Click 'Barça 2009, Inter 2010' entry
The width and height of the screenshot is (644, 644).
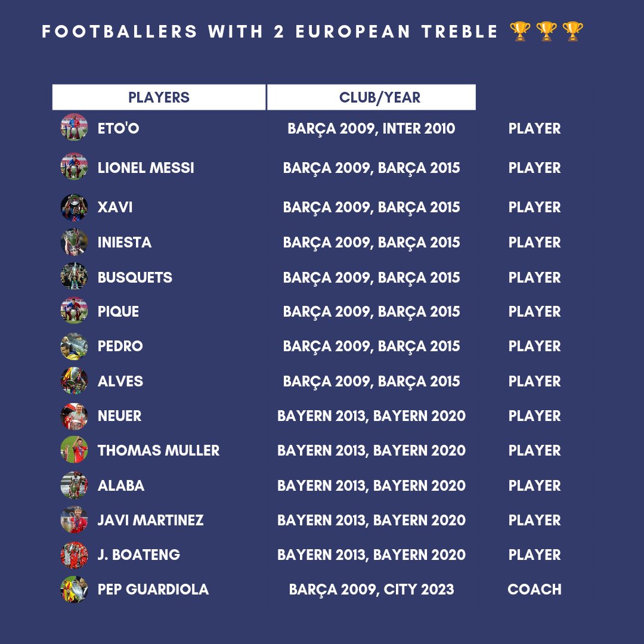tap(371, 129)
